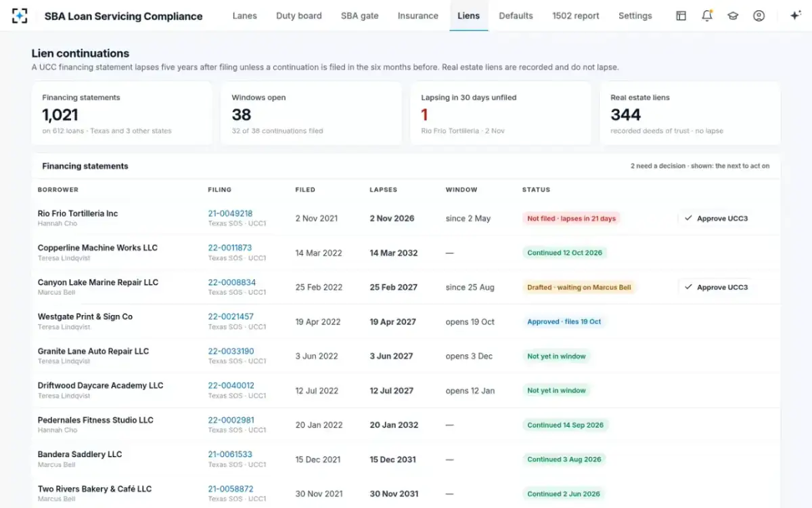This screenshot has width=812, height=508.
Task: Click the 'Continued 3 Aug 2026' status badge
Action: tap(564, 459)
